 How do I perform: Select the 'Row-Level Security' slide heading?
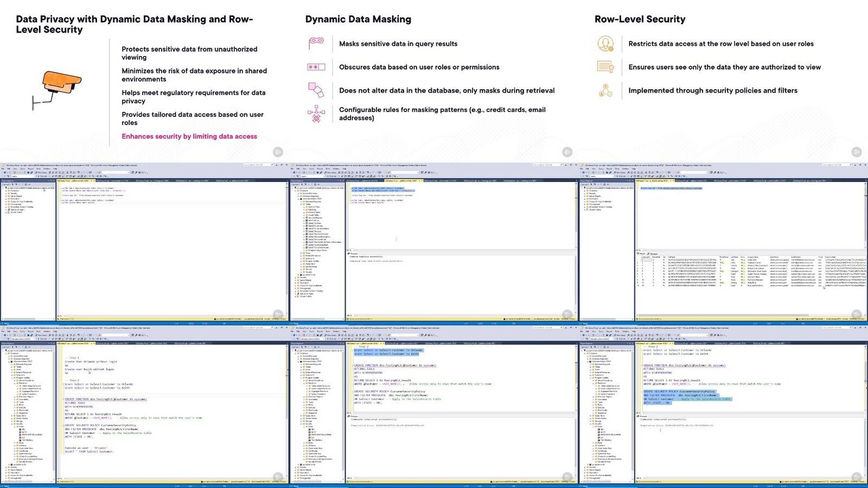click(640, 19)
